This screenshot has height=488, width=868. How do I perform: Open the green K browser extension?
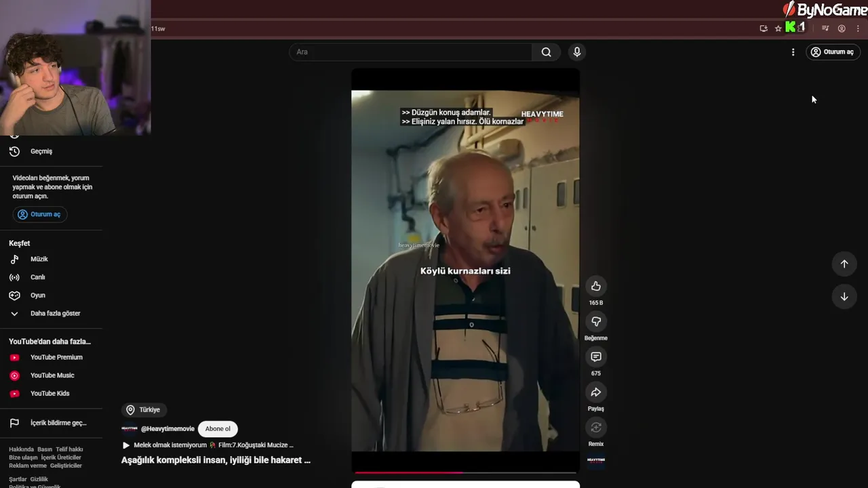tap(790, 28)
